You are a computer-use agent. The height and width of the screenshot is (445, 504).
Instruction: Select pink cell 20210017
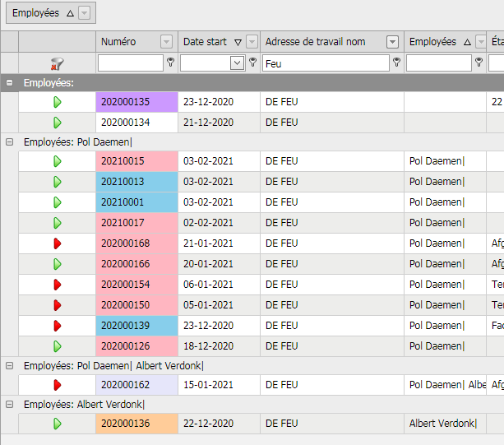pos(137,223)
